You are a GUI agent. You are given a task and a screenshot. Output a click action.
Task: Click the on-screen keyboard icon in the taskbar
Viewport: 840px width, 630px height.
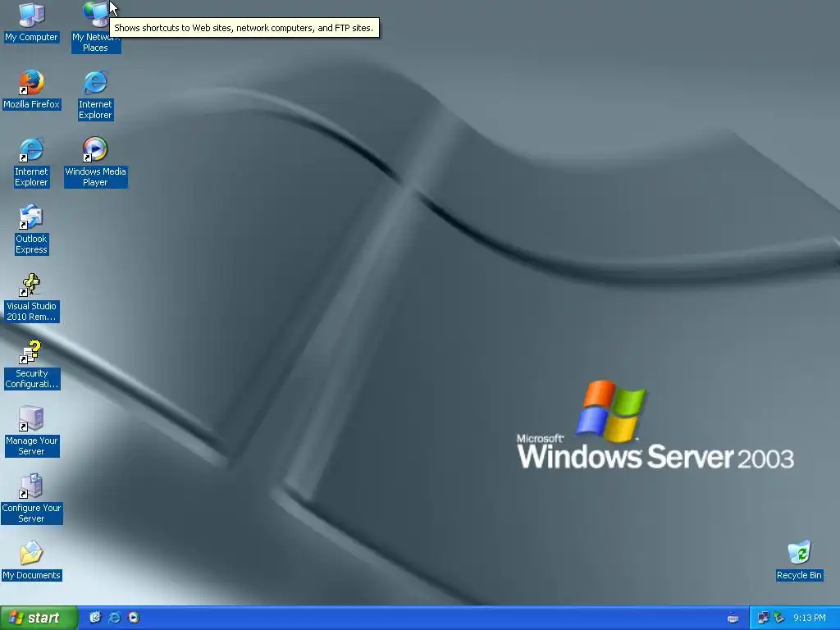[x=733, y=619]
